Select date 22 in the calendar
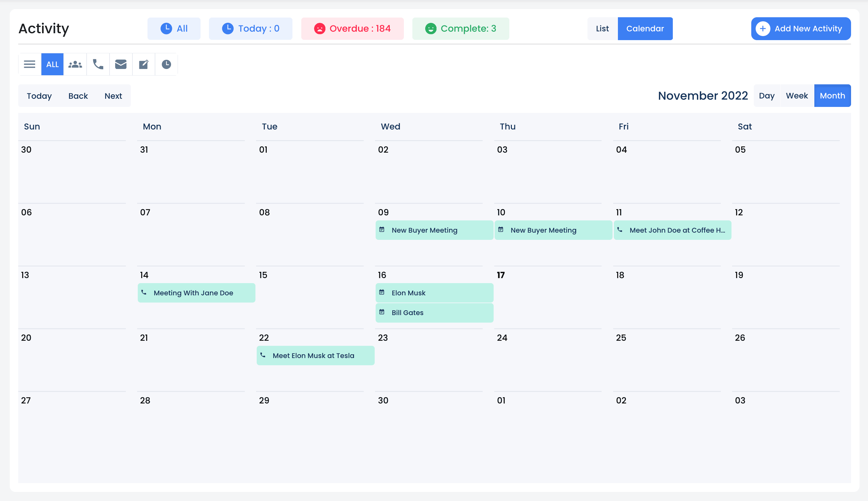 point(264,338)
